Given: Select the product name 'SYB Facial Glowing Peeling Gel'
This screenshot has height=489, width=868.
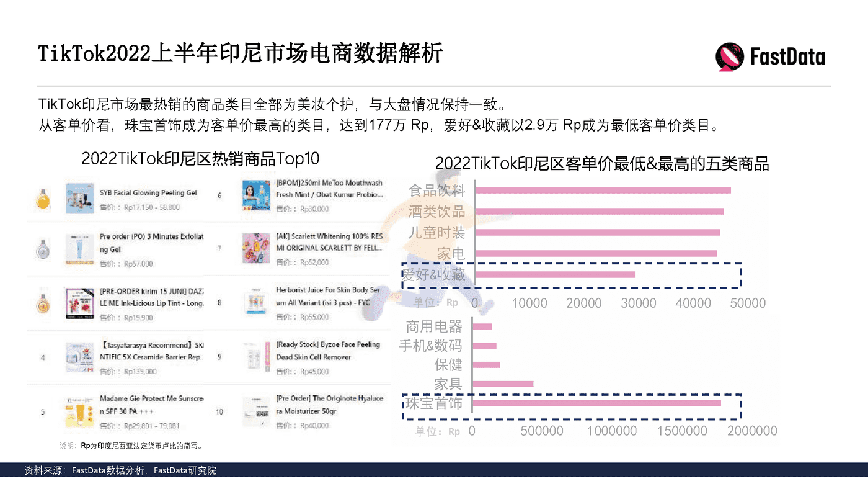Looking at the screenshot, I should coord(148,193).
